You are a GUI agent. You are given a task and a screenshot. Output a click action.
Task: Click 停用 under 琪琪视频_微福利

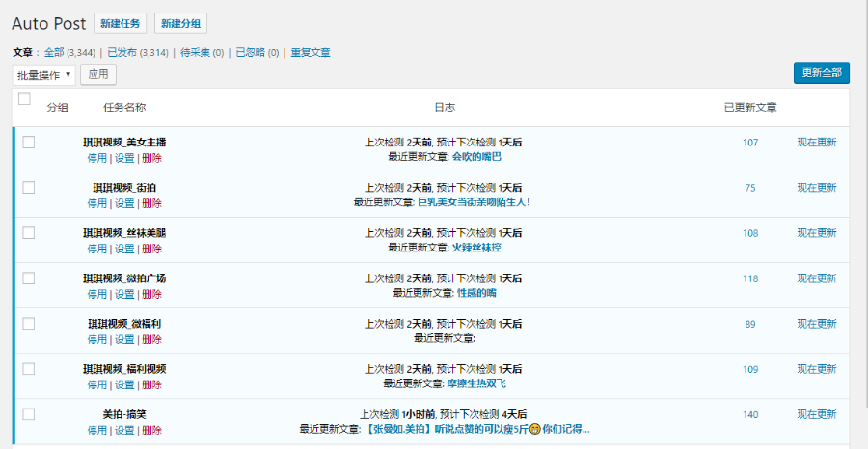(96, 339)
